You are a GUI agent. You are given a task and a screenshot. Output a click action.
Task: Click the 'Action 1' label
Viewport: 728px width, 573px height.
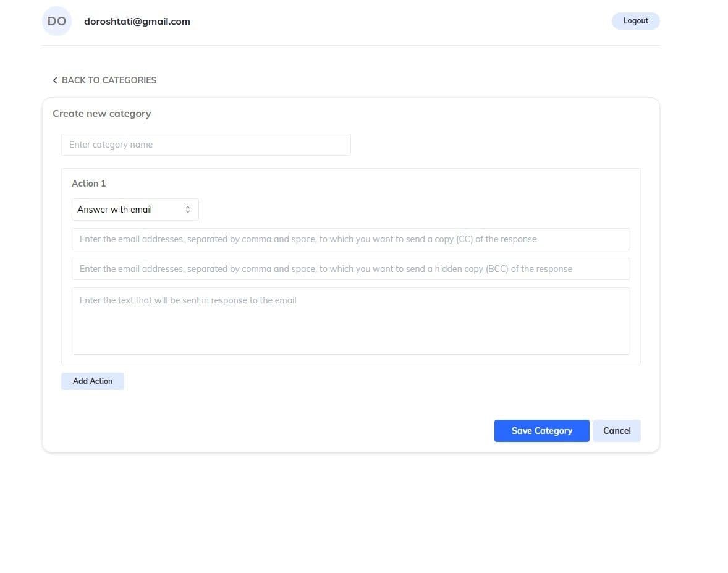click(89, 184)
